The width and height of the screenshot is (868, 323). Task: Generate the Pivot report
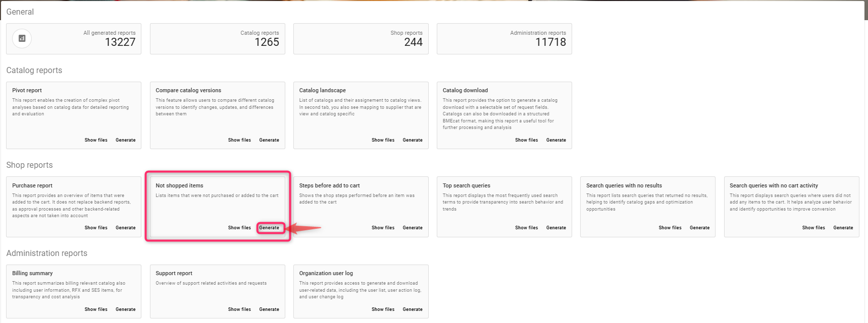point(125,140)
